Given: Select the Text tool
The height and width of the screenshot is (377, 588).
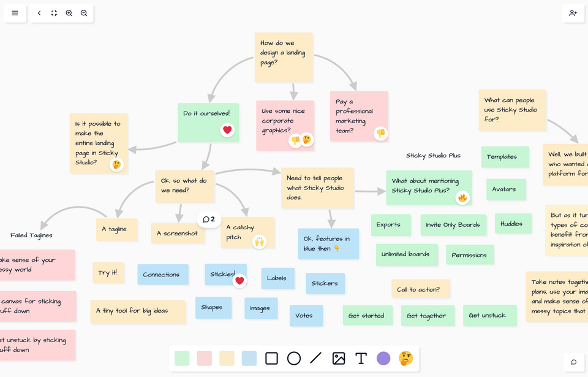Looking at the screenshot, I should [361, 358].
